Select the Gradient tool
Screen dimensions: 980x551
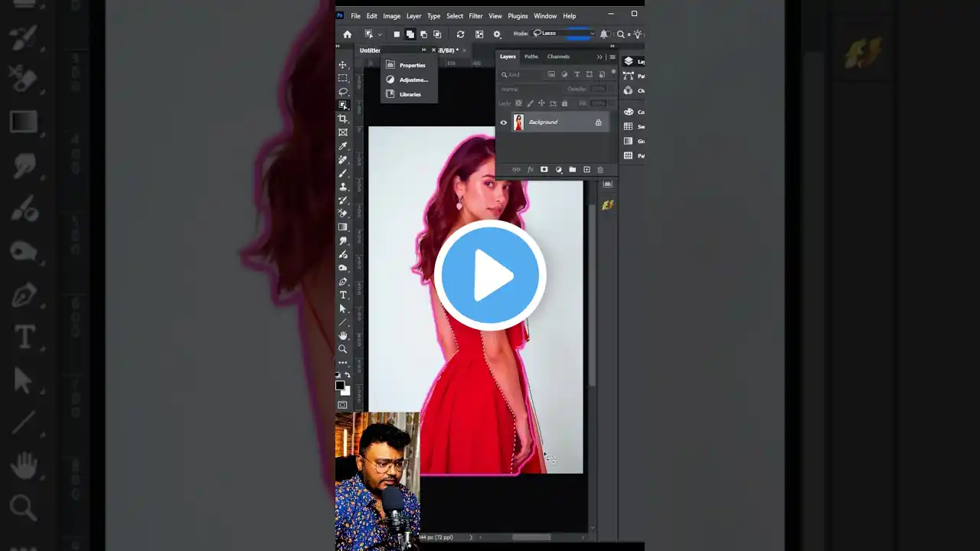(x=343, y=227)
